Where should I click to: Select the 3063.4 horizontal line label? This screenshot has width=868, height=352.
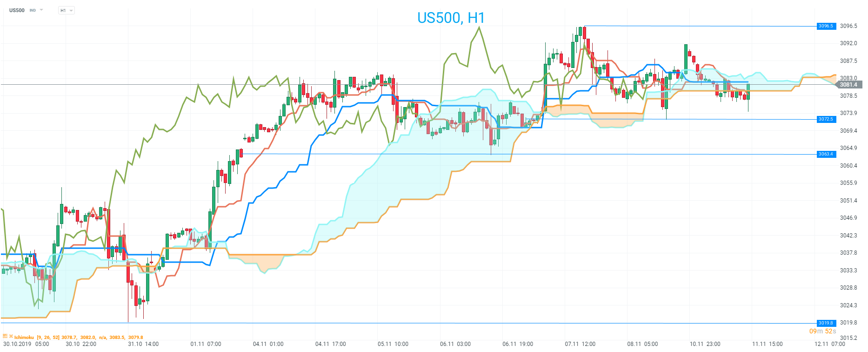(x=826, y=154)
